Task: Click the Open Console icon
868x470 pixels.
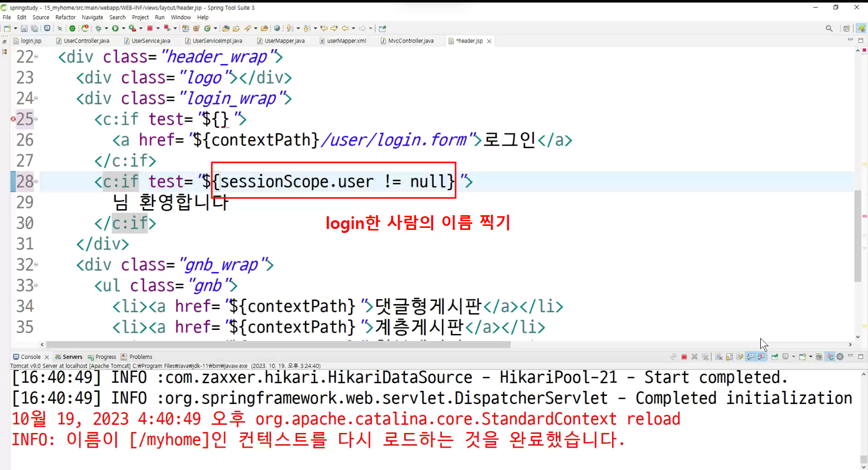Action: (x=802, y=357)
